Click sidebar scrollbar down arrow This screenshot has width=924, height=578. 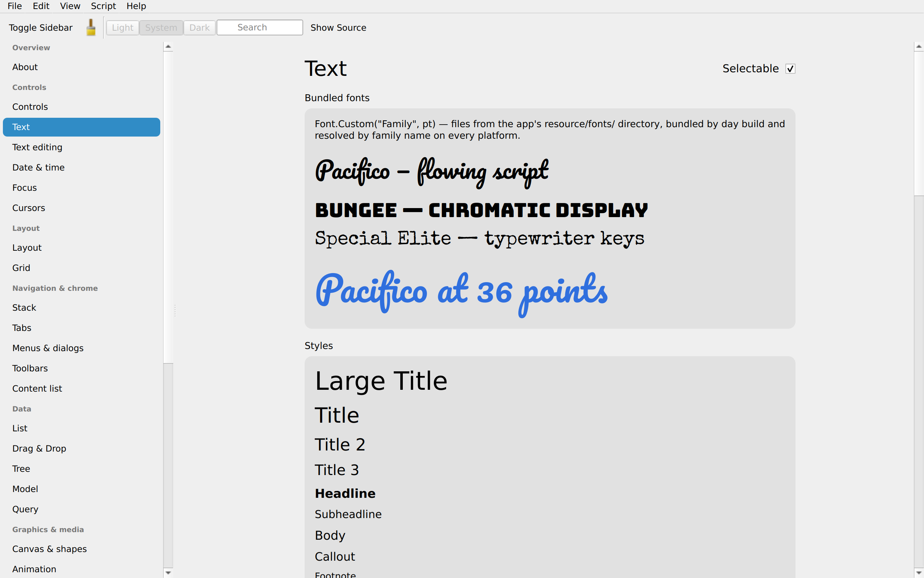(x=168, y=573)
